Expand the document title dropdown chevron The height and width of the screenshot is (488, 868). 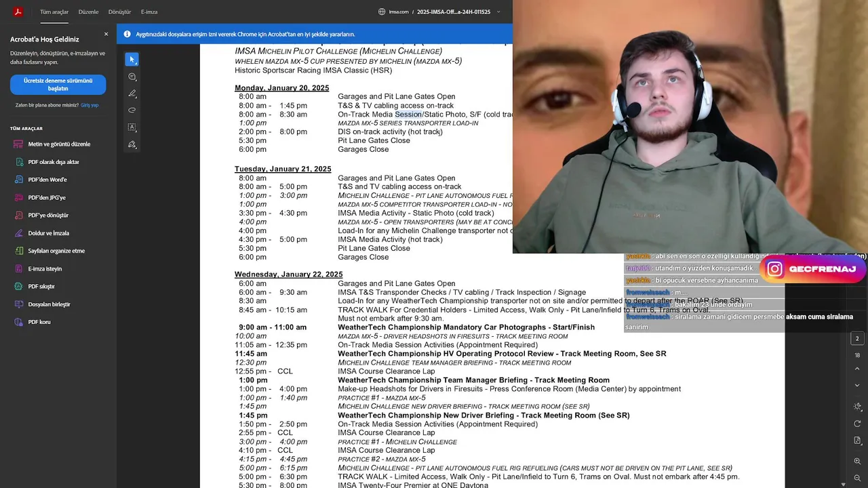[x=498, y=12]
